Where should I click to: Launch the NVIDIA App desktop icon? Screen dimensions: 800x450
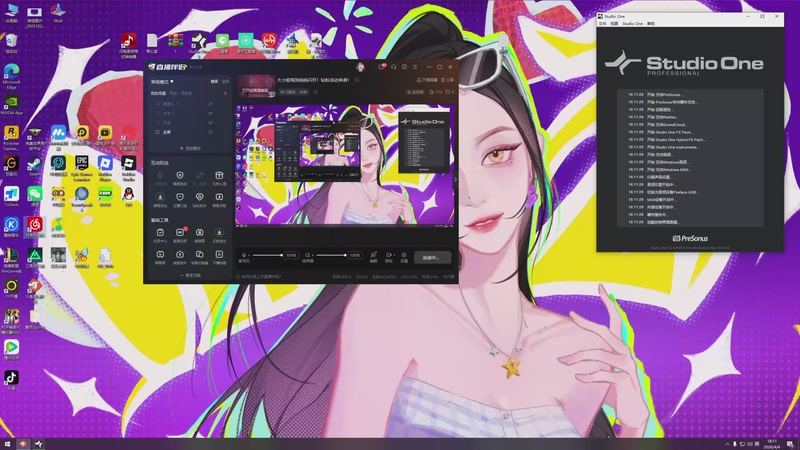tap(11, 106)
